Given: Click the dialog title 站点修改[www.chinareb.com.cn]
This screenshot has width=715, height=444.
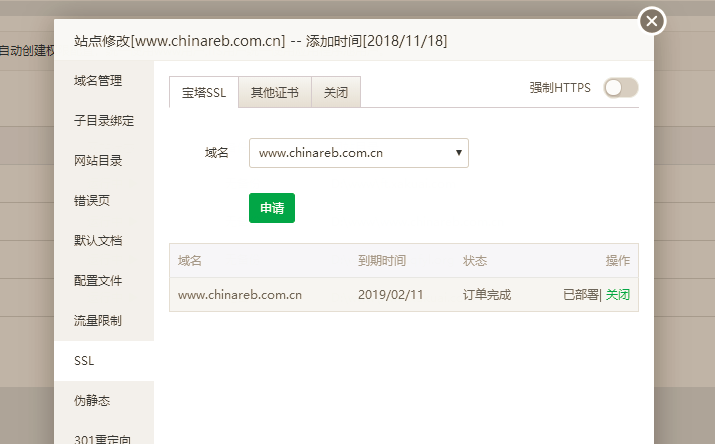Looking at the screenshot, I should tap(180, 41).
